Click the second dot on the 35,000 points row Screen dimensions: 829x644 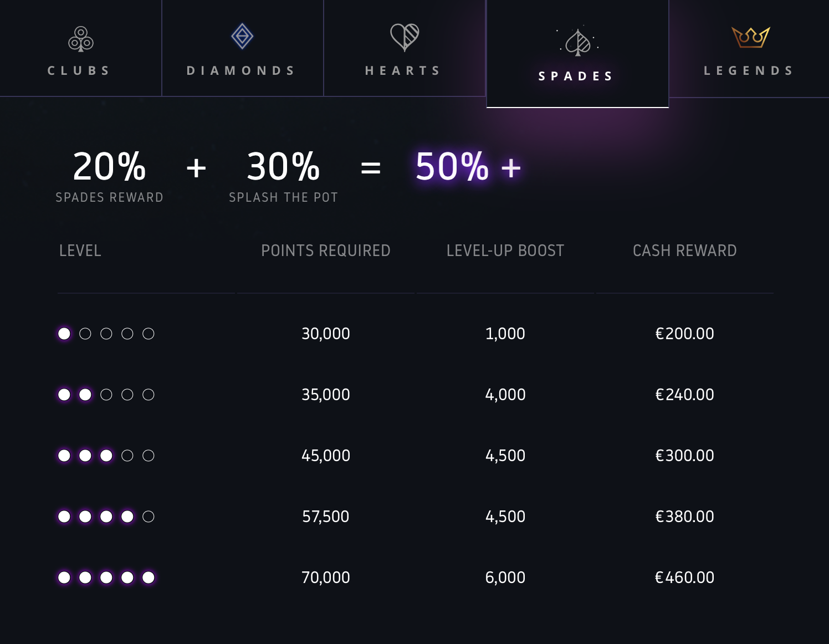[85, 395]
